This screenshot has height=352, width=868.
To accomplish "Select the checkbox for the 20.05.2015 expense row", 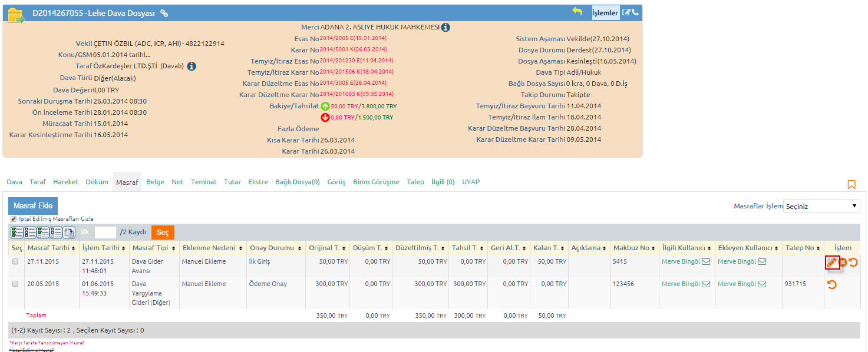I will [15, 284].
